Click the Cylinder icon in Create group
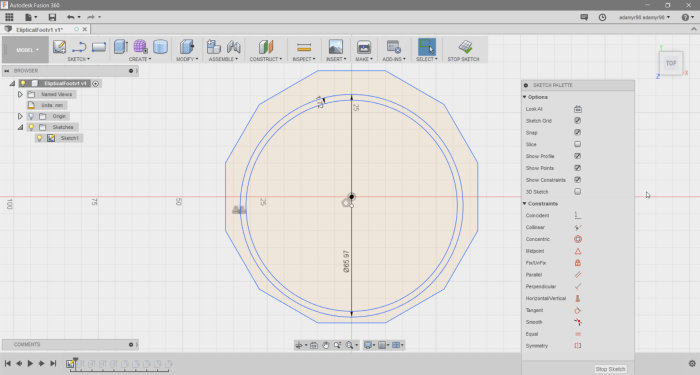The width and height of the screenshot is (700, 375). click(160, 47)
